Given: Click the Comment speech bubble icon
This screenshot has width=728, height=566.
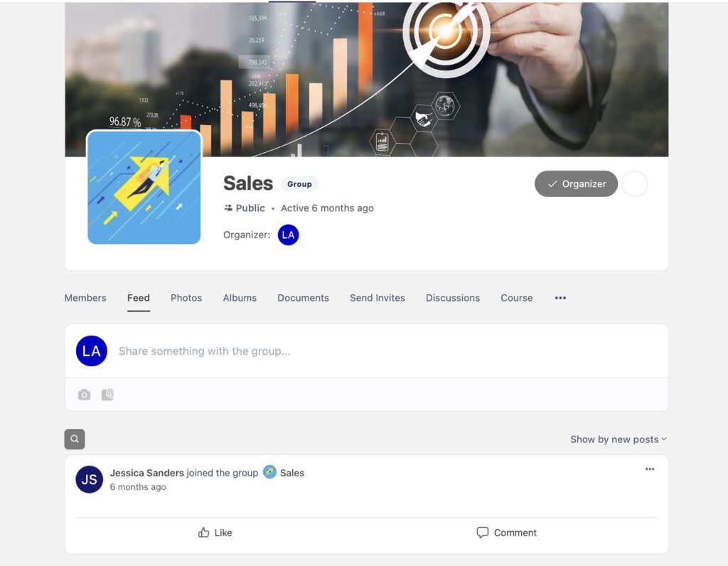Looking at the screenshot, I should tap(483, 533).
